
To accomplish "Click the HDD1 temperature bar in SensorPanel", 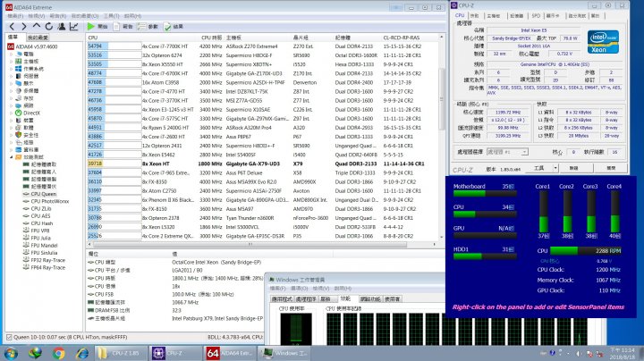I will tap(485, 256).
